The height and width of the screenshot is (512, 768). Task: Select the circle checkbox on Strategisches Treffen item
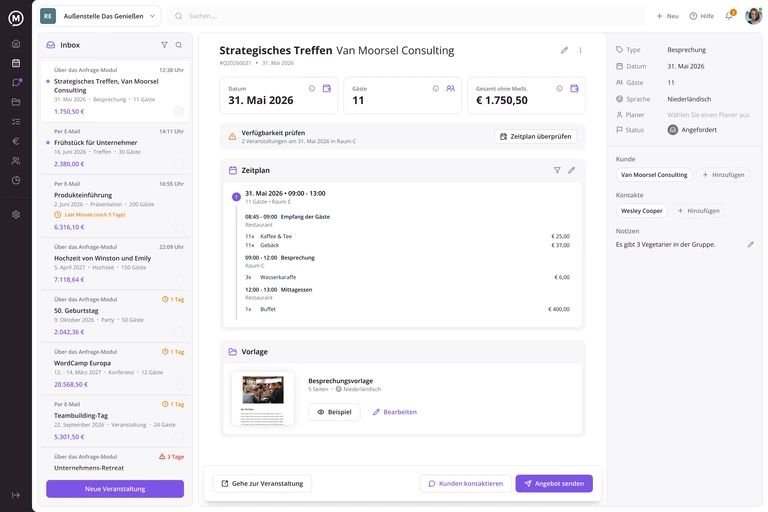tap(179, 112)
